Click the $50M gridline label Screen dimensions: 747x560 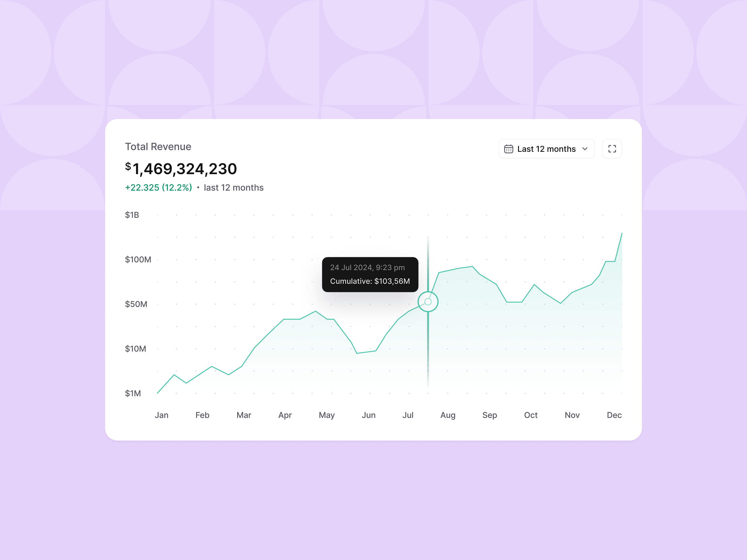pyautogui.click(x=136, y=304)
